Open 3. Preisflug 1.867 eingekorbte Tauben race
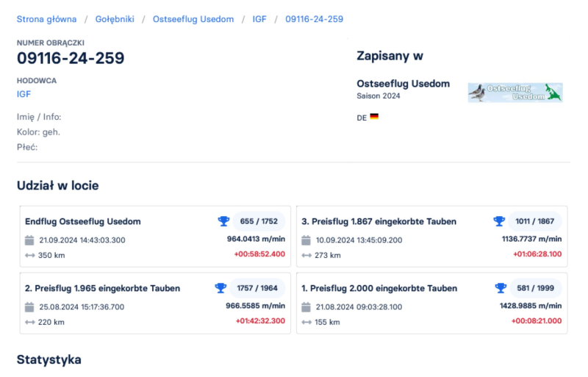 [x=379, y=221]
